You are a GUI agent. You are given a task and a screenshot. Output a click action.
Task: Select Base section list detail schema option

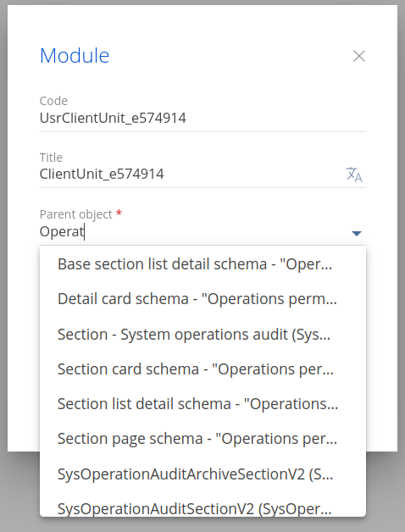click(203, 264)
